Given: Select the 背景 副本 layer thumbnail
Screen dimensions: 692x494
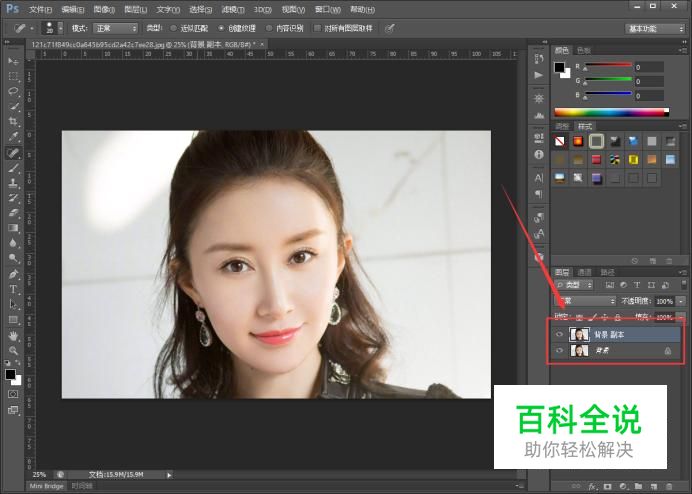Looking at the screenshot, I should pyautogui.click(x=579, y=334).
